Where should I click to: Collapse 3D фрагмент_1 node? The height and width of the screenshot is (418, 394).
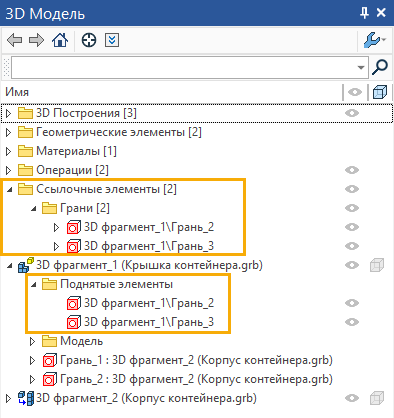coord(9,266)
